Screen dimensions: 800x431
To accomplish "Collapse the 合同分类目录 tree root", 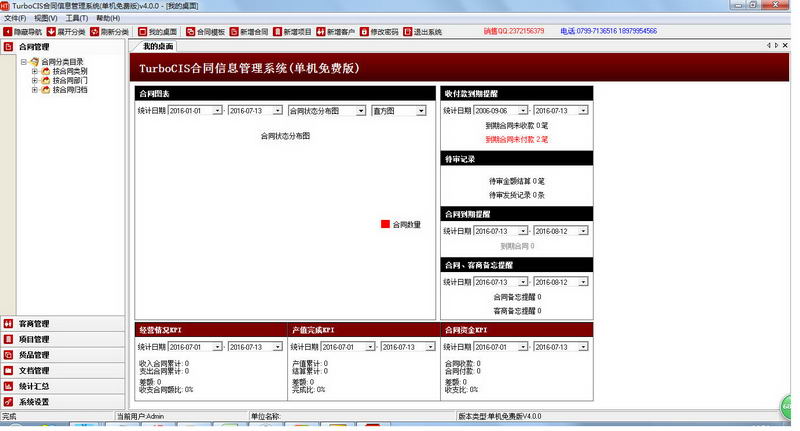I will coord(23,62).
